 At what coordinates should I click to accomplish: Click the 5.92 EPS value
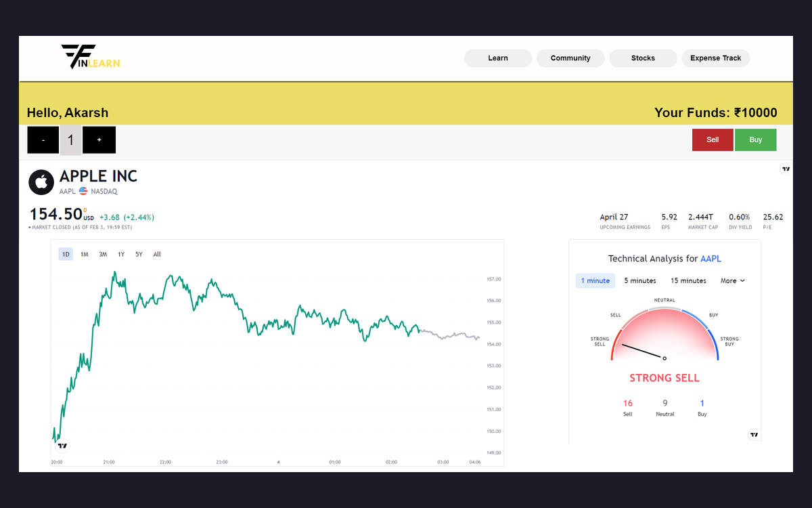[x=669, y=217]
